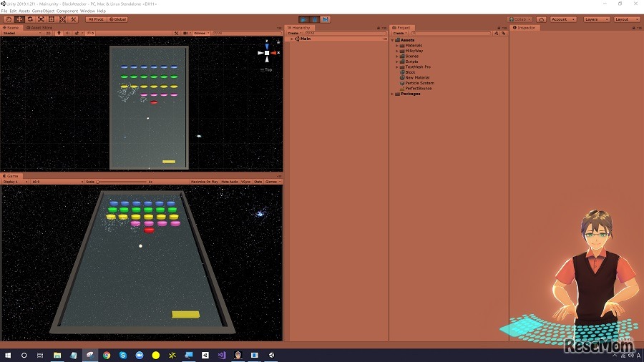644x362 pixels.
Task: Select the Move tool
Action: pos(19,19)
